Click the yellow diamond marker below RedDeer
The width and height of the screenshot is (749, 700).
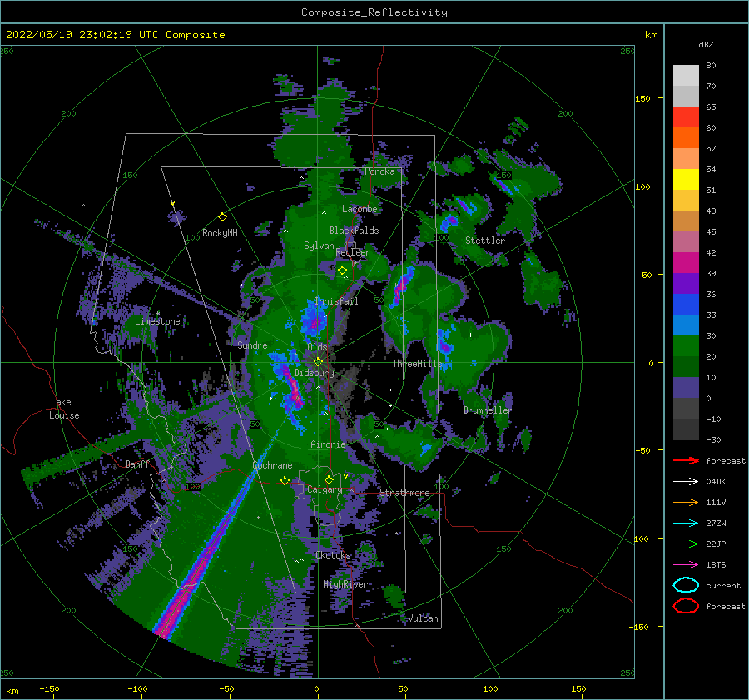[x=342, y=271]
